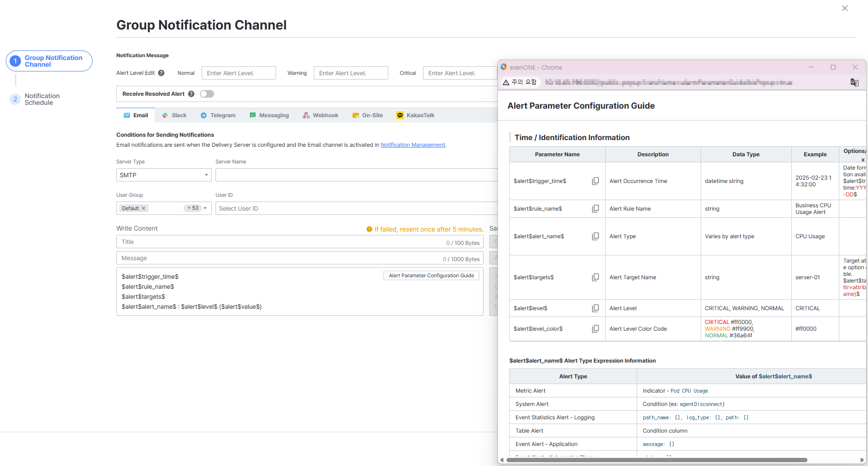Copy the $alert$level$ parameter
This screenshot has width=868, height=466.
point(595,308)
